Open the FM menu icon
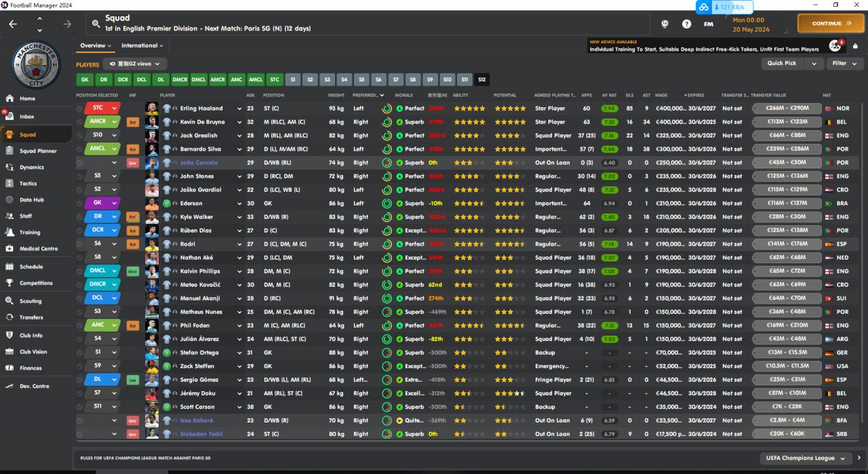 point(709,24)
